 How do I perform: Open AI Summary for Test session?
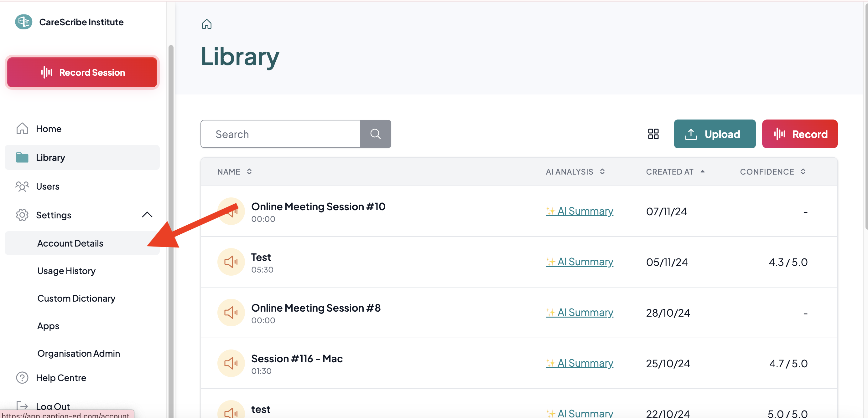(x=580, y=262)
